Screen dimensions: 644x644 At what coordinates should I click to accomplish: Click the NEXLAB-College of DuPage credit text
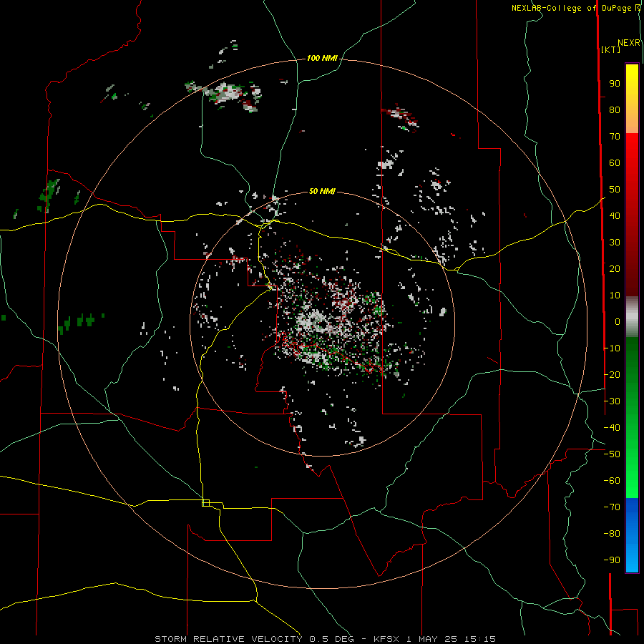[572, 8]
